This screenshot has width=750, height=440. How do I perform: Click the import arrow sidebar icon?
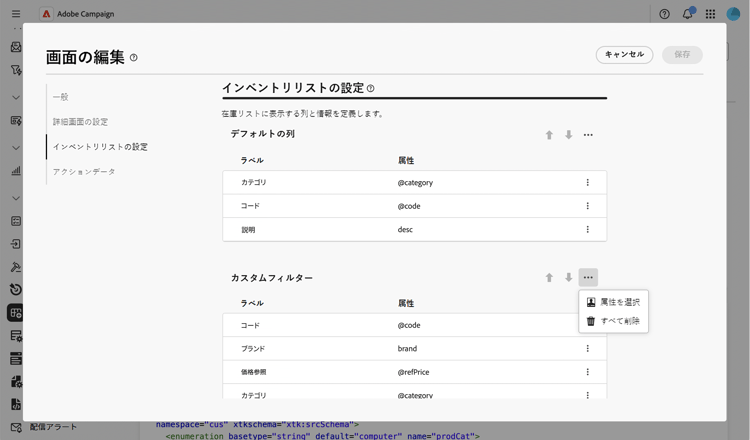pyautogui.click(x=16, y=244)
